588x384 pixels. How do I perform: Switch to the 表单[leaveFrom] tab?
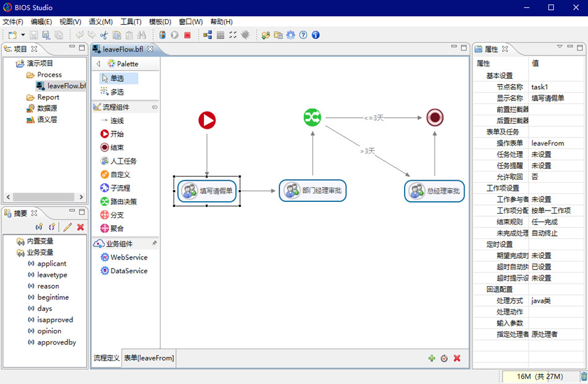[x=149, y=358]
